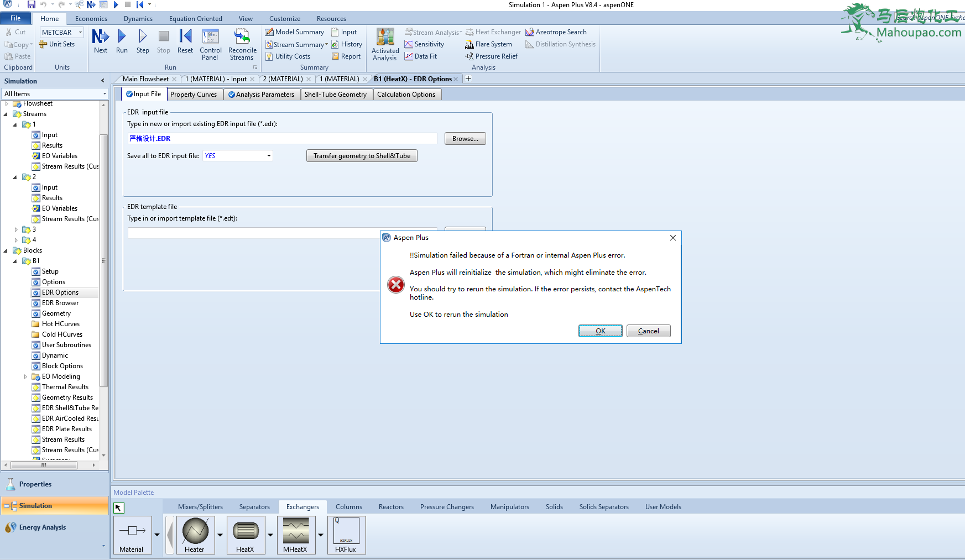Screen dimensions: 965x560
Task: Select the HXFlux model icon
Action: [x=346, y=531]
